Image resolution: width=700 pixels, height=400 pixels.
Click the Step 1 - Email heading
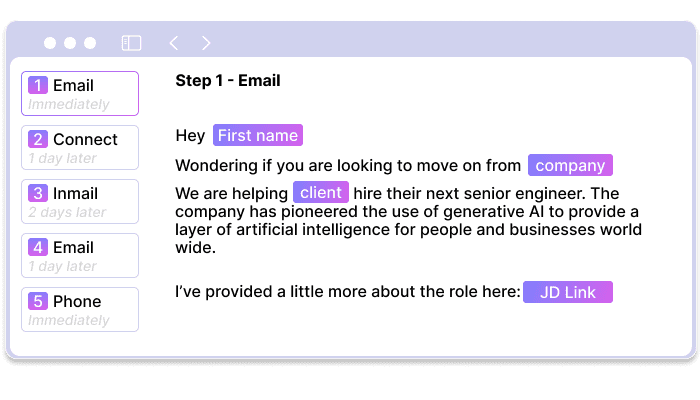(x=227, y=81)
